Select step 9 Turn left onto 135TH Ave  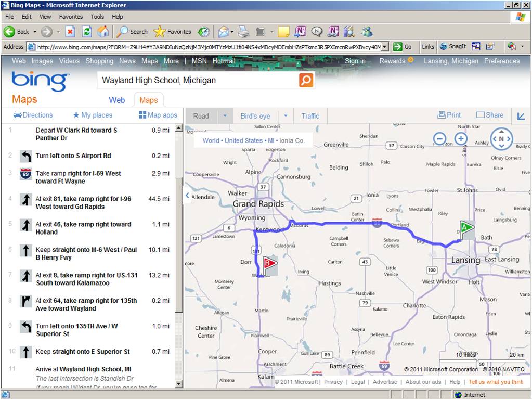coord(89,330)
